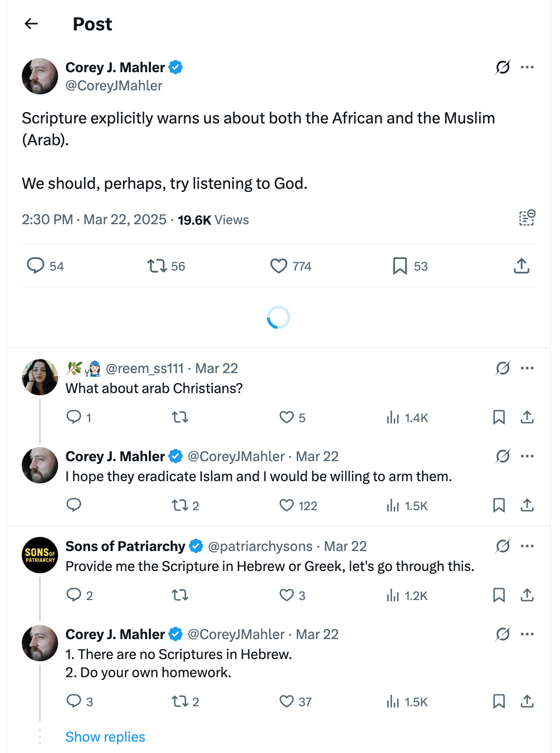560x753 pixels.
Task: Open more options on reem_ss111's reply
Action: pos(527,368)
